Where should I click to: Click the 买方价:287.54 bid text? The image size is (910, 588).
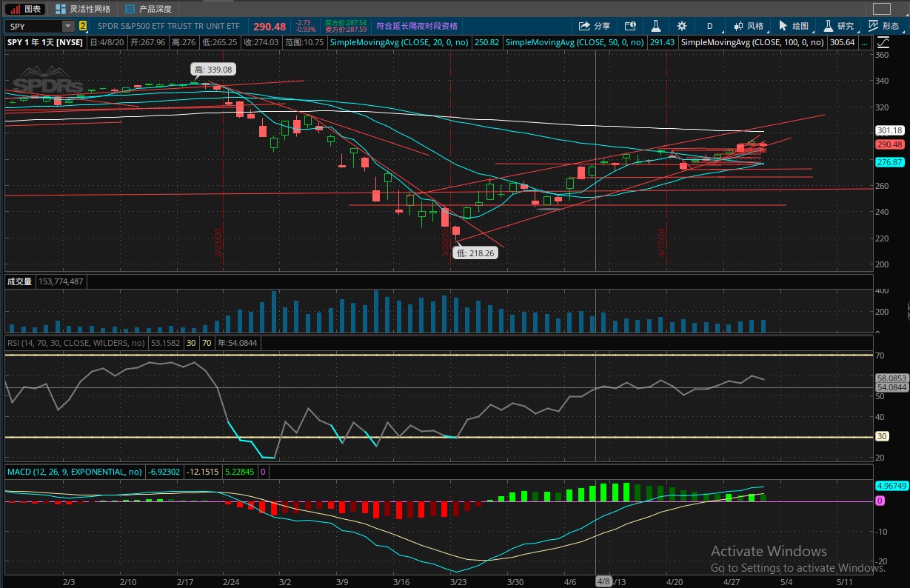click(346, 22)
